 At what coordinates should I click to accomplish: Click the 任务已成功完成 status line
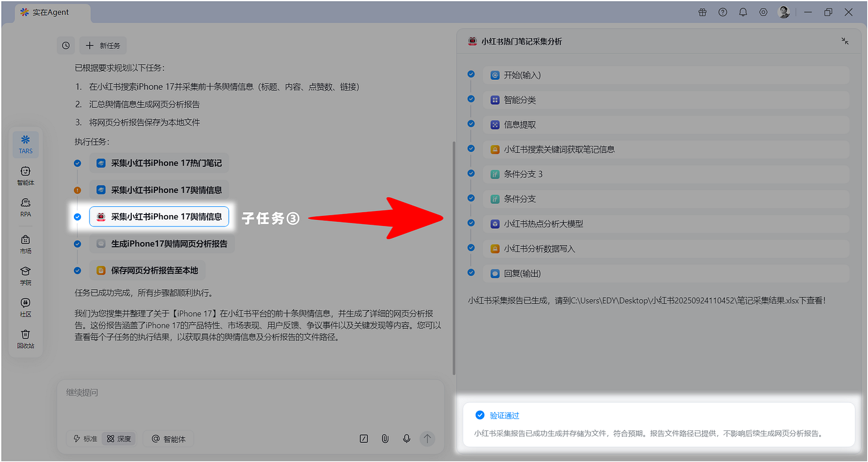(x=144, y=293)
